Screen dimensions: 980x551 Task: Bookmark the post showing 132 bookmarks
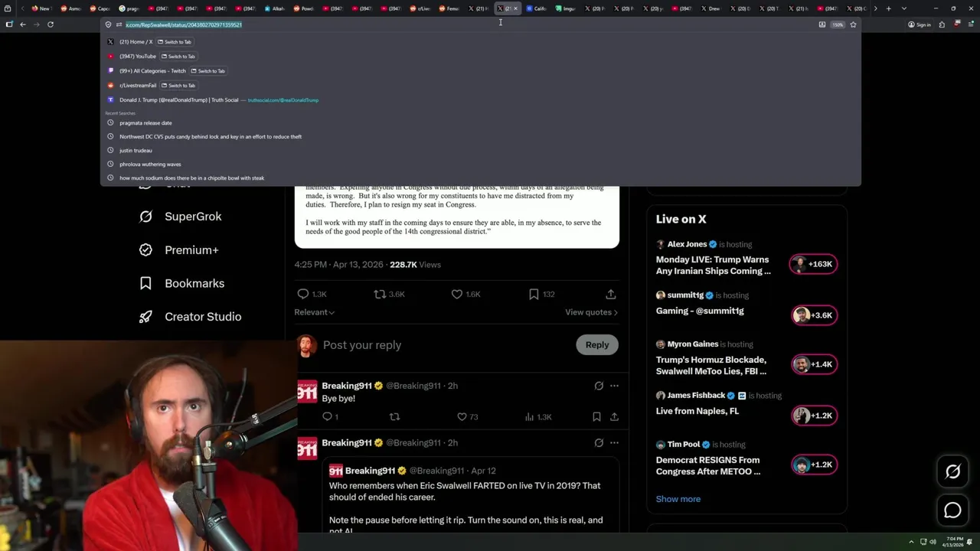(x=541, y=294)
